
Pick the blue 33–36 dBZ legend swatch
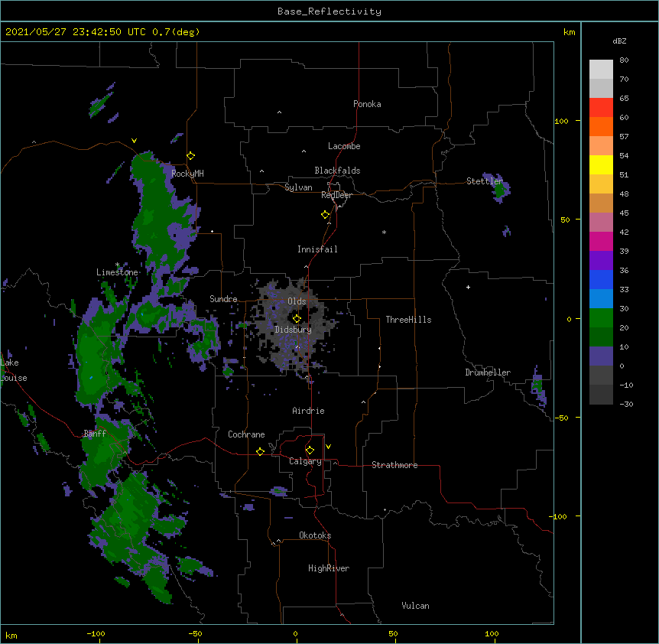pyautogui.click(x=601, y=280)
